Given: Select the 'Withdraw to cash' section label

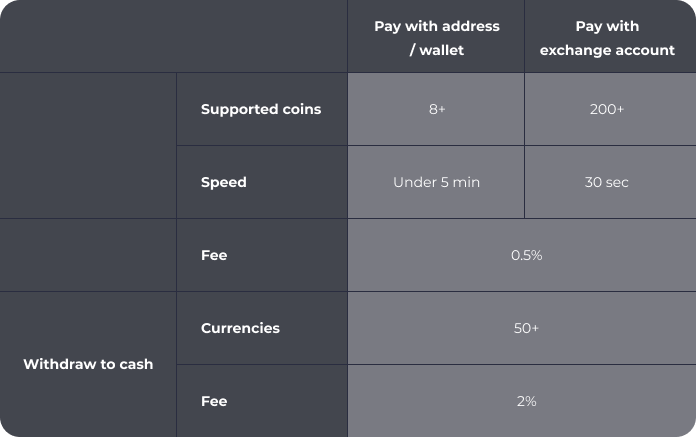Looking at the screenshot, I should (88, 364).
